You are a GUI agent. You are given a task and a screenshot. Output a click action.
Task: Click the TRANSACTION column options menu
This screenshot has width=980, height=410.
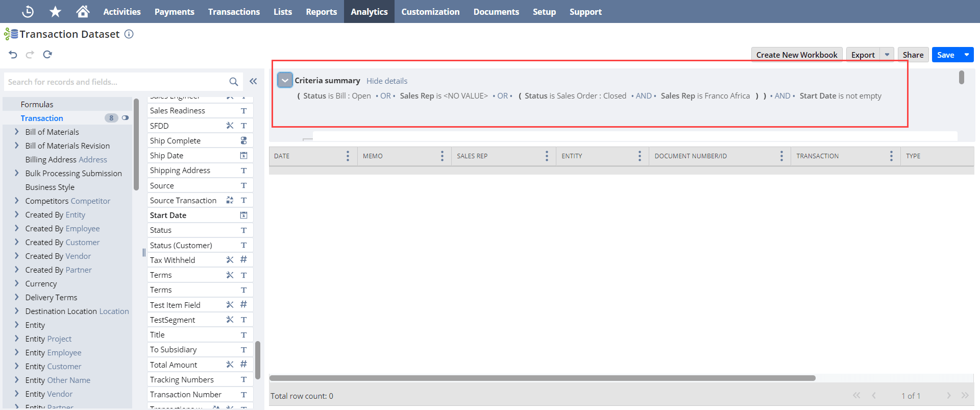tap(891, 156)
